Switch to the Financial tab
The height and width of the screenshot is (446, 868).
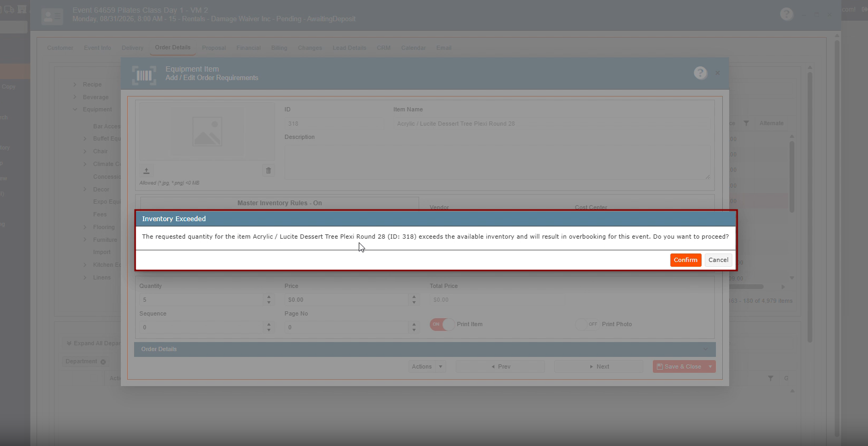(x=249, y=48)
